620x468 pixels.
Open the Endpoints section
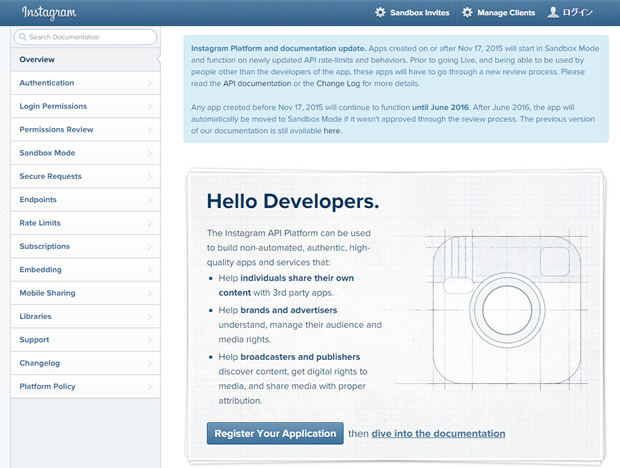coord(85,200)
